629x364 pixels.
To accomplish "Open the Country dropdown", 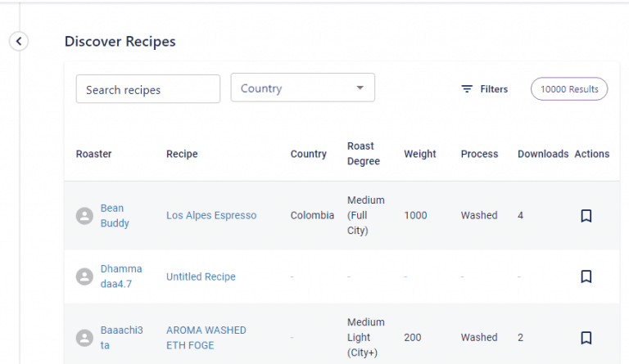I will click(295, 88).
